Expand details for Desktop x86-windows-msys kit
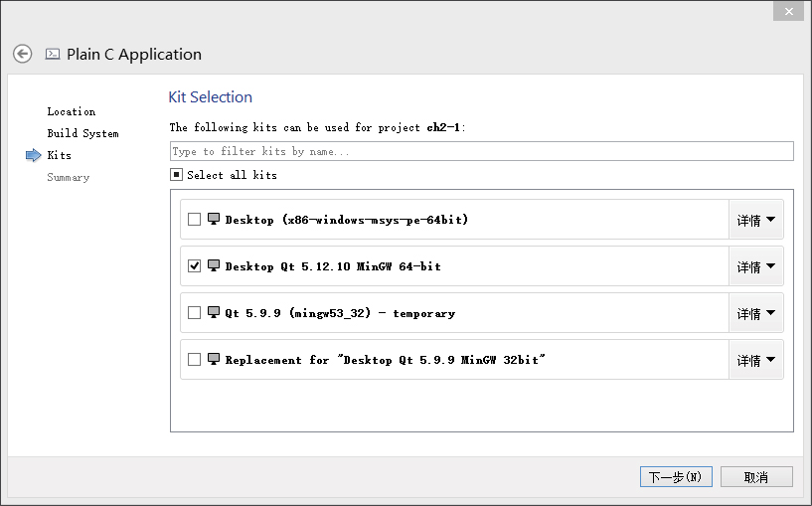 (x=755, y=220)
